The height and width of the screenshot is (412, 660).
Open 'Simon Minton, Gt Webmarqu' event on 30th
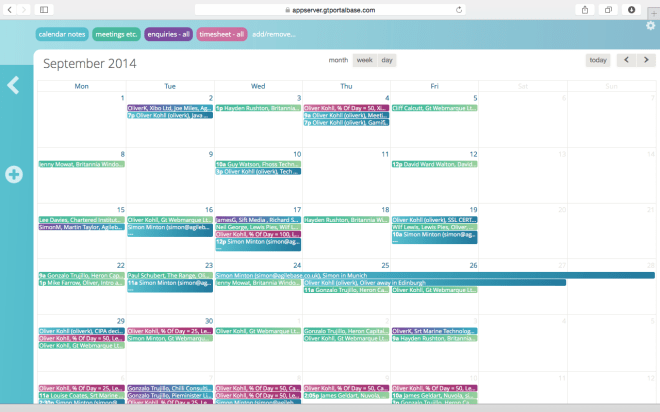point(170,338)
